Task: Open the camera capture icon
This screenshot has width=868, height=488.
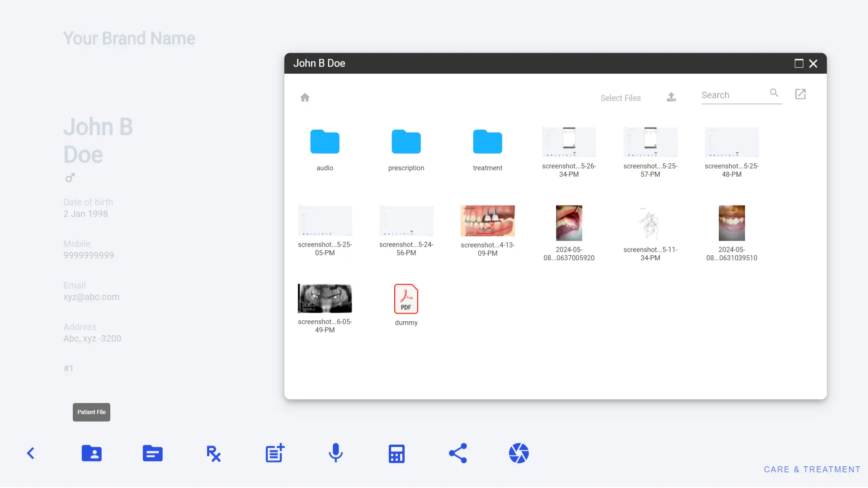Action: click(x=519, y=454)
